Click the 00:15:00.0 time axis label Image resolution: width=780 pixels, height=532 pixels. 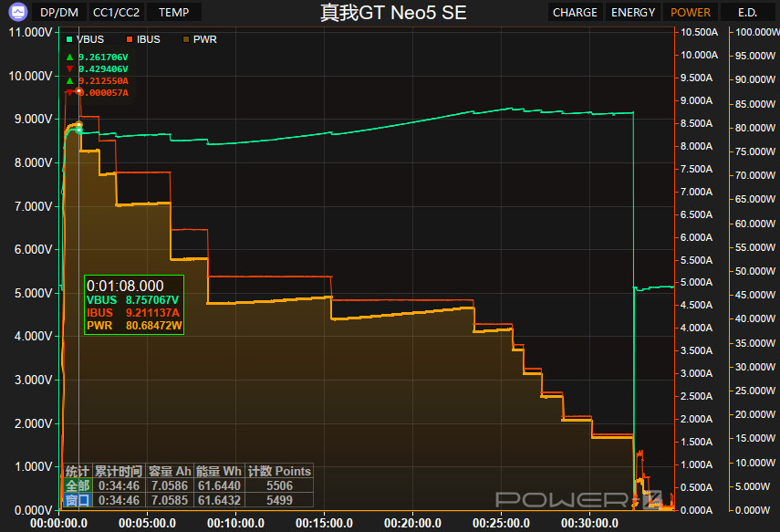pos(325,524)
